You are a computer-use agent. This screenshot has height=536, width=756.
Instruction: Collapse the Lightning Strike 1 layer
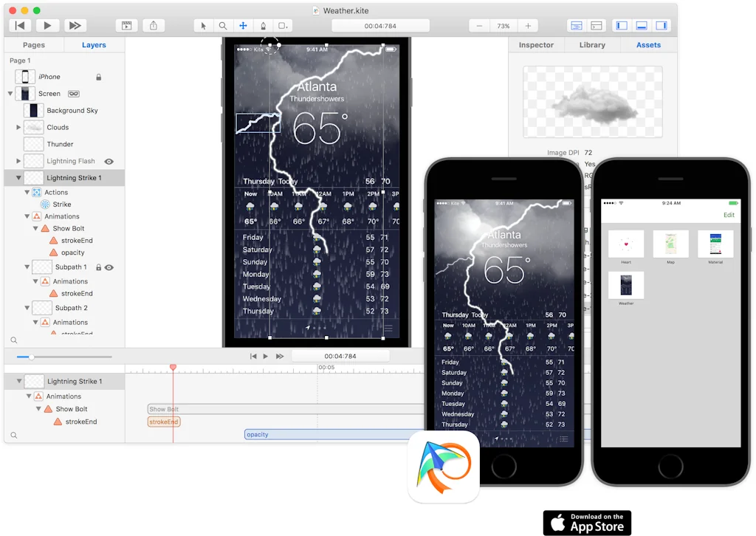pos(18,176)
